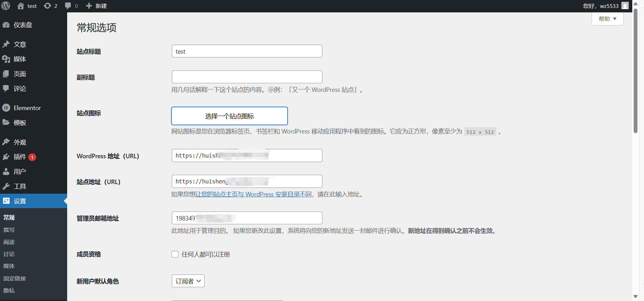Open the updates icon in the admin bar
Viewport: 644px width, 301px height.
pyautogui.click(x=48, y=6)
